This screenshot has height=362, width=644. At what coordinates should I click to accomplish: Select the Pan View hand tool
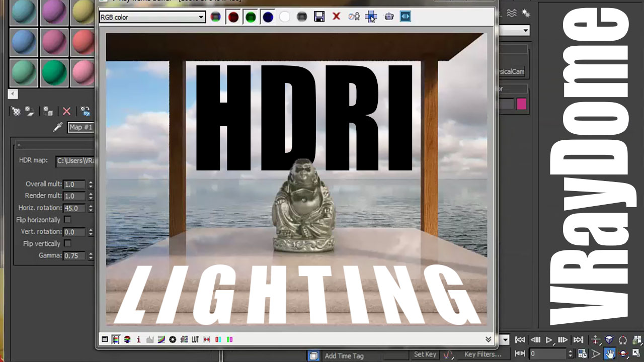coord(609,354)
